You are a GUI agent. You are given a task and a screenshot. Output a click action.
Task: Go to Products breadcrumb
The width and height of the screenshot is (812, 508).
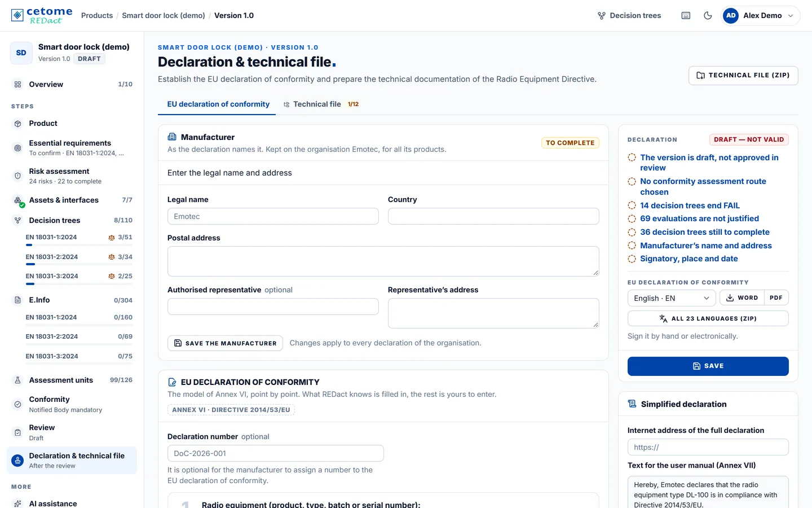tap(97, 16)
